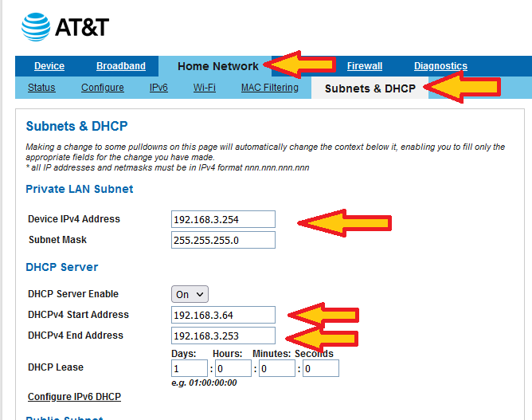Open the DHCP Server Enable dropdown
Image resolution: width=532 pixels, height=420 pixels.
pyautogui.click(x=190, y=294)
